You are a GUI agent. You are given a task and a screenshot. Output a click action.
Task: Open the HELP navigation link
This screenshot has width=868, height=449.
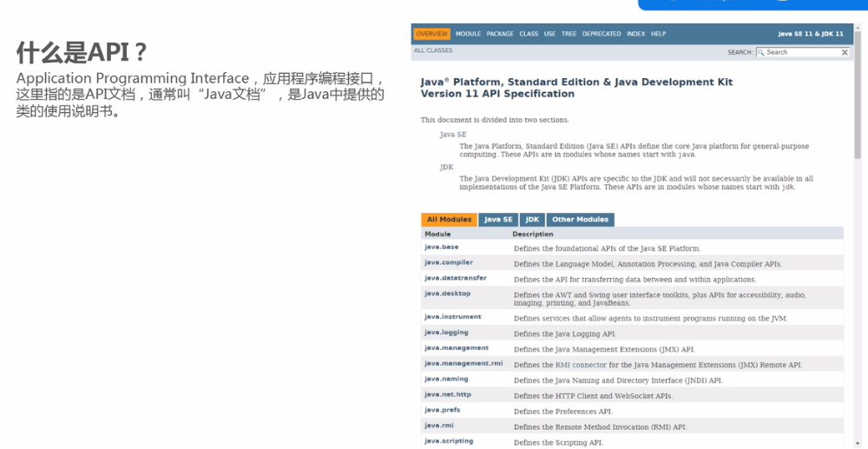tap(658, 34)
